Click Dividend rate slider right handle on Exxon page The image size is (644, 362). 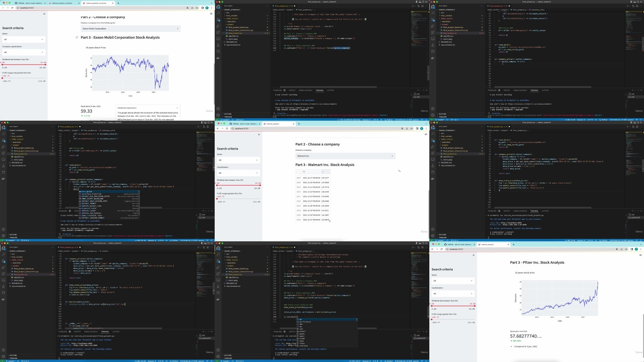45,64
